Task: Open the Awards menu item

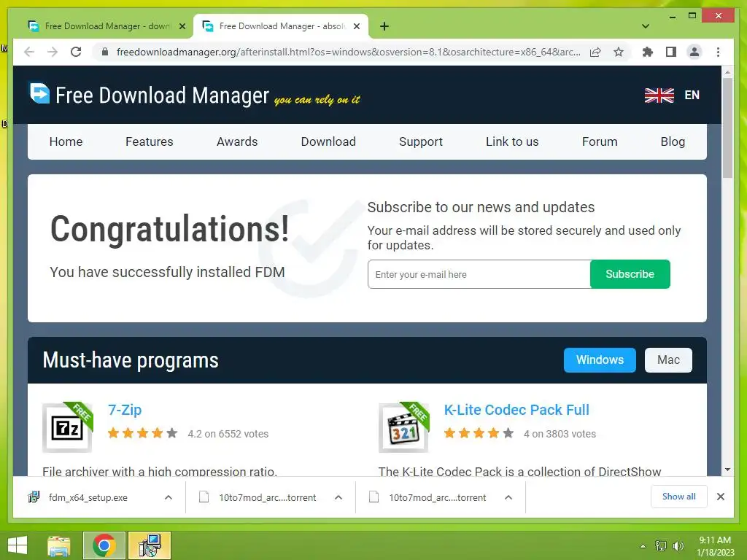Action: pyautogui.click(x=237, y=141)
